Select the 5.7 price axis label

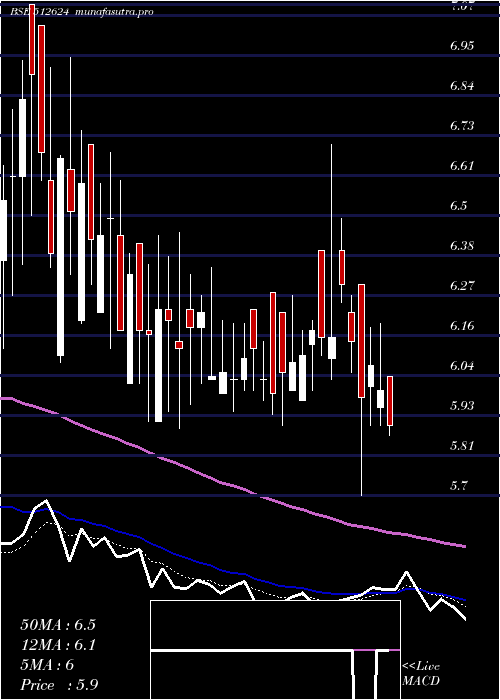[x=459, y=485]
